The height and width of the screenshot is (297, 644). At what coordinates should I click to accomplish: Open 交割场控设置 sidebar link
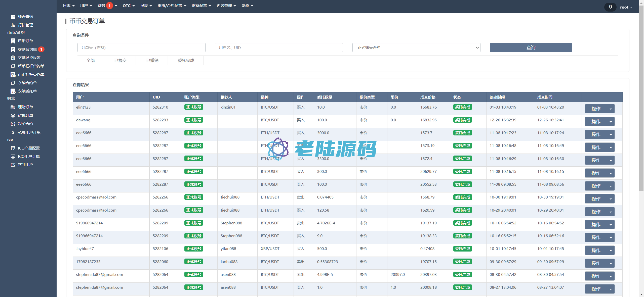(x=29, y=58)
